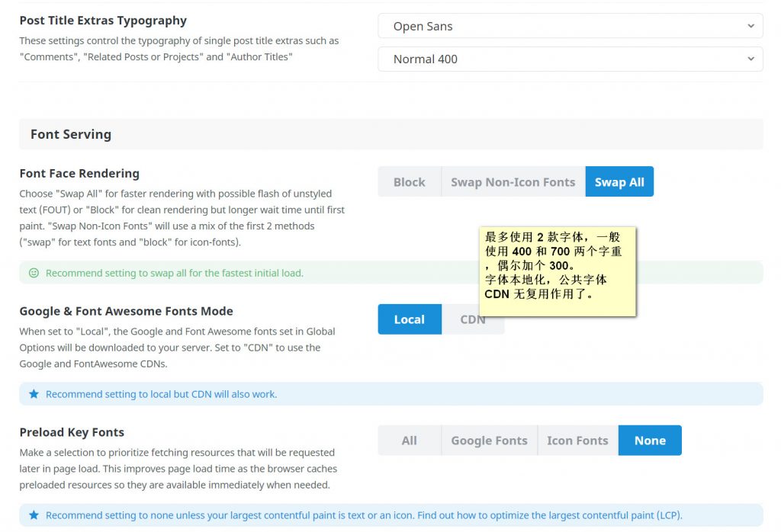Open the Normal 400 font weight dropdown
The height and width of the screenshot is (532, 781).
coord(564,59)
